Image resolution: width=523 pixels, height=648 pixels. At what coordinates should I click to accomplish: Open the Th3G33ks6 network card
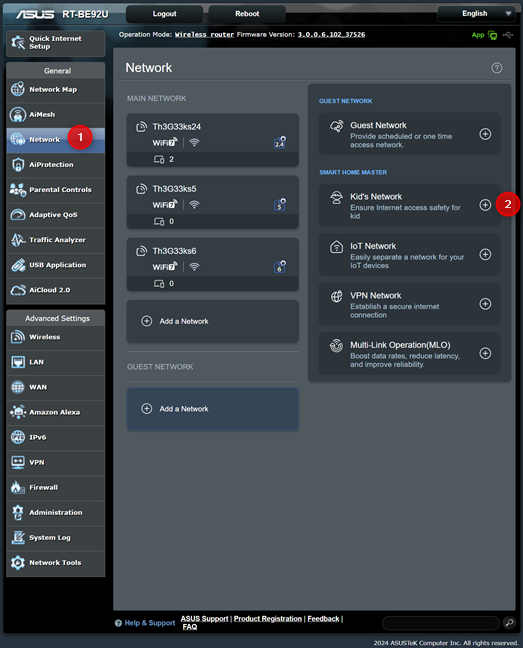212,264
